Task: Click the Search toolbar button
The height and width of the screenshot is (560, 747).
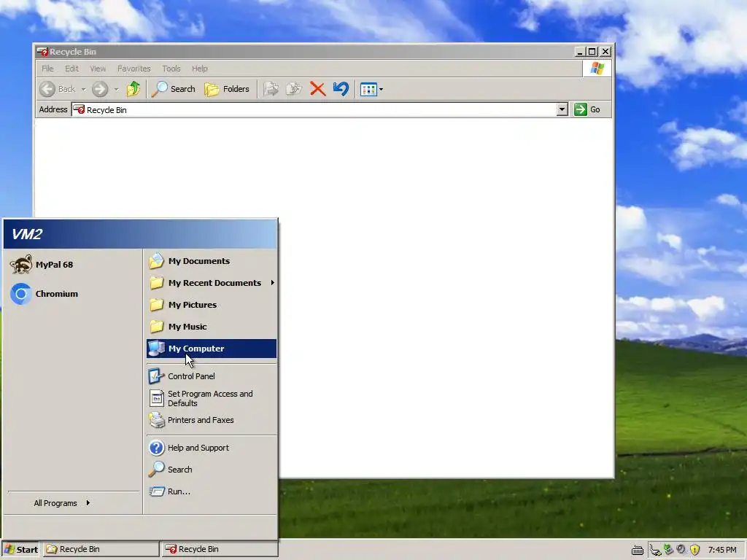Action: coord(174,89)
